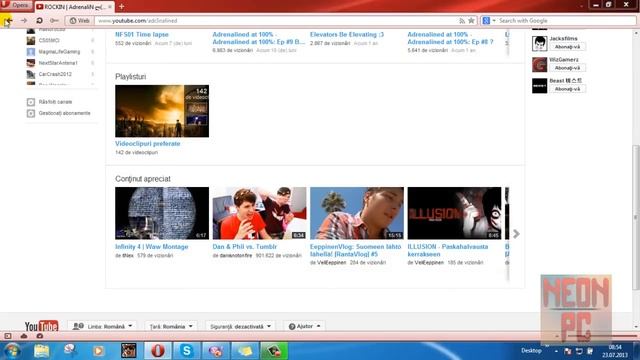Open the Windows Start menu orb
Screen dimensions: 640x360
(x=12, y=351)
